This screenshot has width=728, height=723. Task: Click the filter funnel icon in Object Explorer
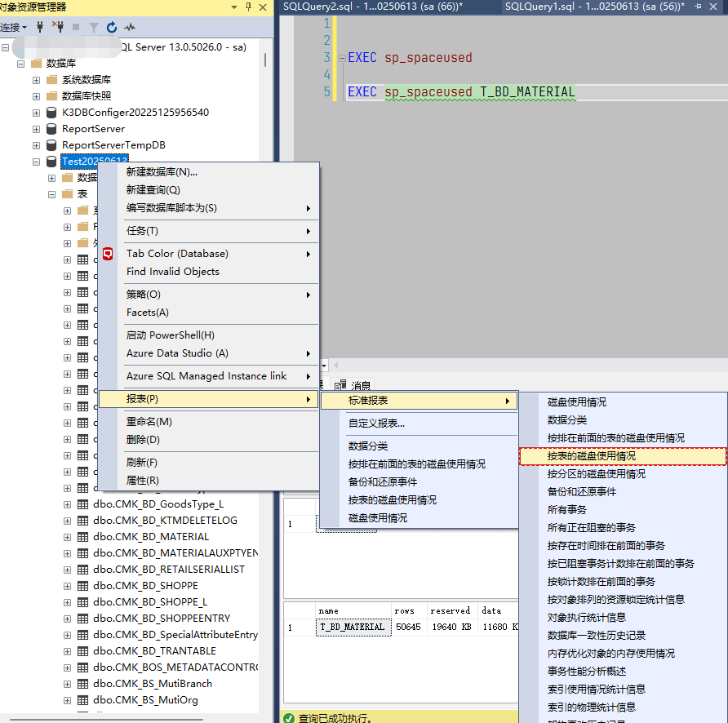tap(94, 27)
